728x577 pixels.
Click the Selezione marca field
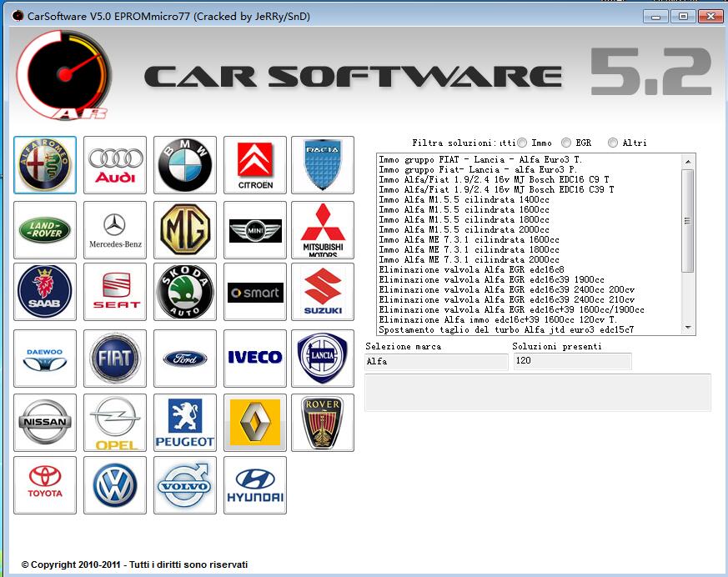point(436,361)
